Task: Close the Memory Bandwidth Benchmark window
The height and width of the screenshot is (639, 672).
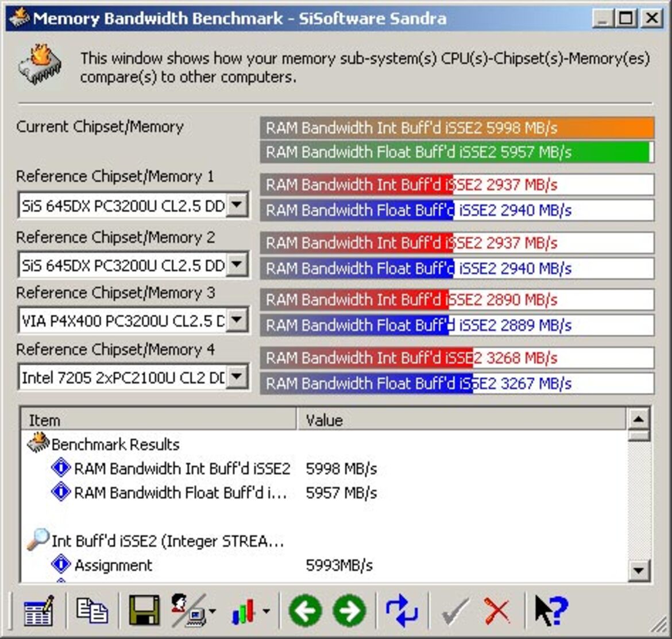Action: (x=652, y=18)
